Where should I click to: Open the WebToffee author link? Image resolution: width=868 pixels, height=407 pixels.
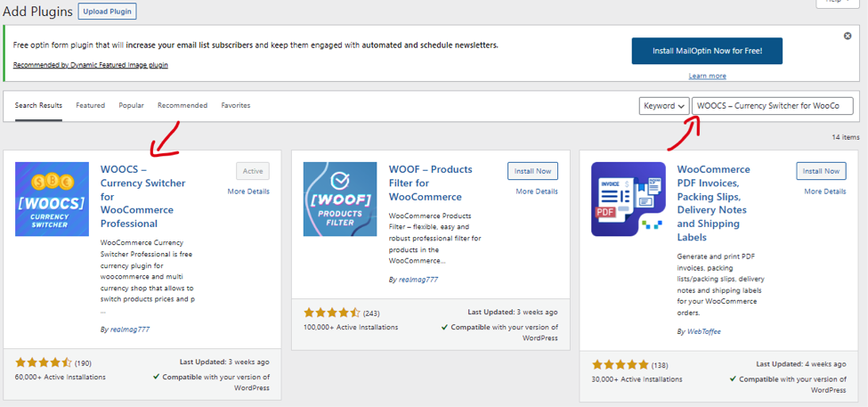(x=704, y=331)
